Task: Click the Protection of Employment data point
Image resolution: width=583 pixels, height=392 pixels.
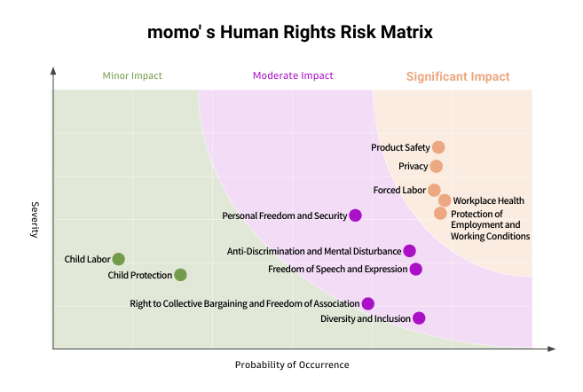Action: (x=440, y=213)
